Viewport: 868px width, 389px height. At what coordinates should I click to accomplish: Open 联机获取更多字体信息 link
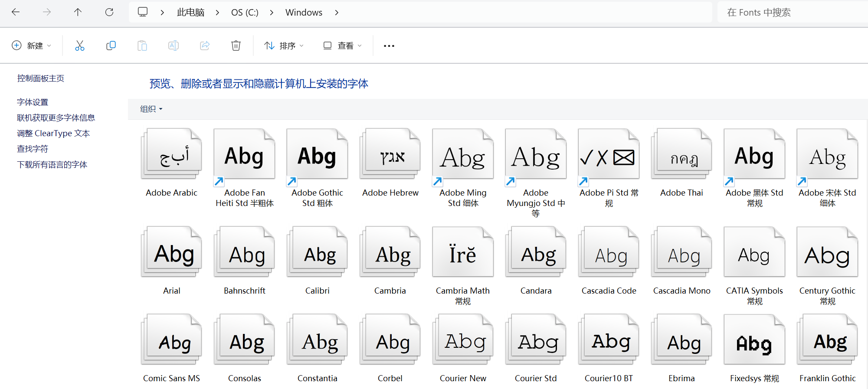56,118
